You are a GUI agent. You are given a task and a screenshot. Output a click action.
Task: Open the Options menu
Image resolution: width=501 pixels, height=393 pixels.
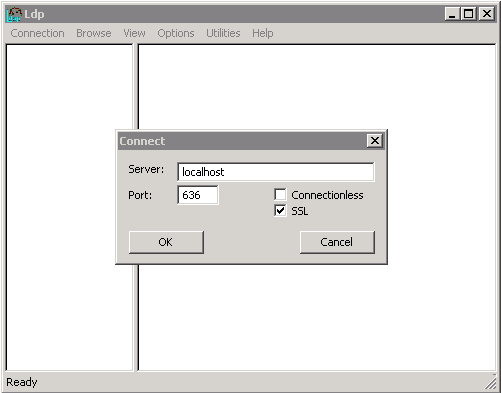click(x=176, y=33)
